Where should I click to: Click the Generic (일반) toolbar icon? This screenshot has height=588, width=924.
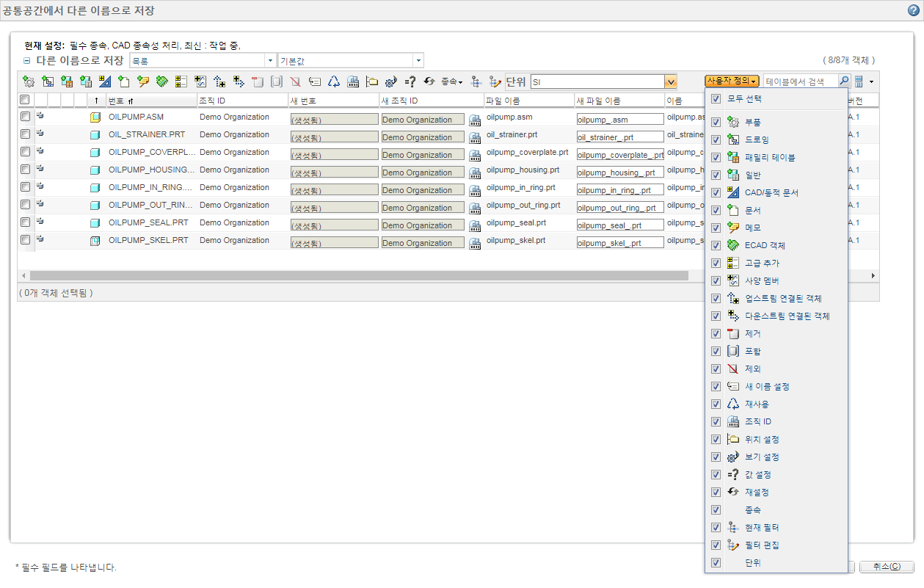pos(87,81)
